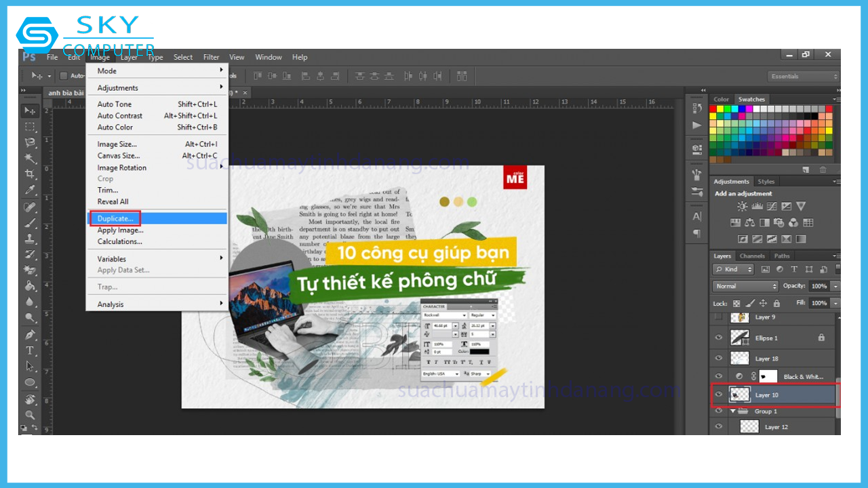Select the Horizontal Type tool
868x488 pixels.
[x=30, y=350]
